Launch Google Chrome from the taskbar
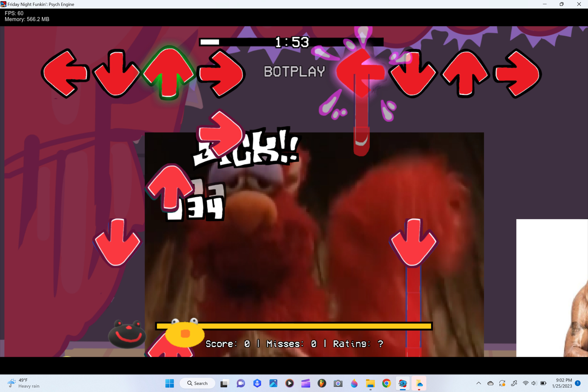The width and height of the screenshot is (588, 392). tap(387, 383)
